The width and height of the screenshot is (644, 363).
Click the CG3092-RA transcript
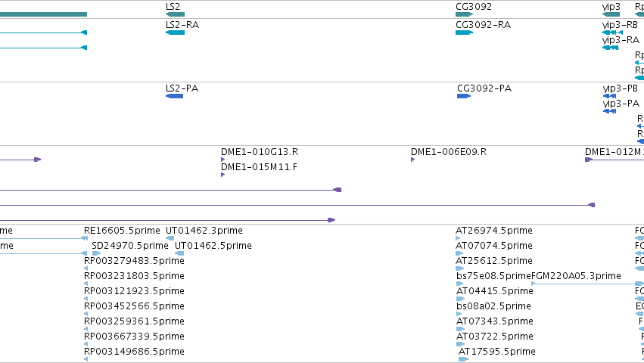[483, 25]
